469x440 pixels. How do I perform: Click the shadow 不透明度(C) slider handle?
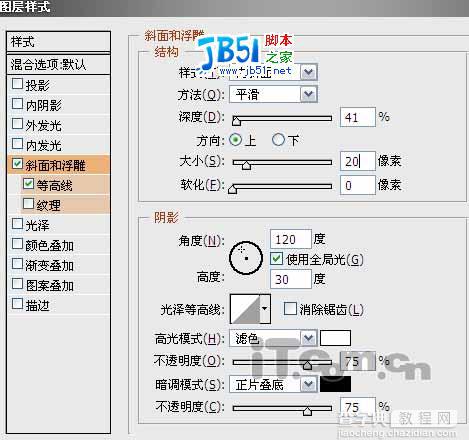(307, 411)
